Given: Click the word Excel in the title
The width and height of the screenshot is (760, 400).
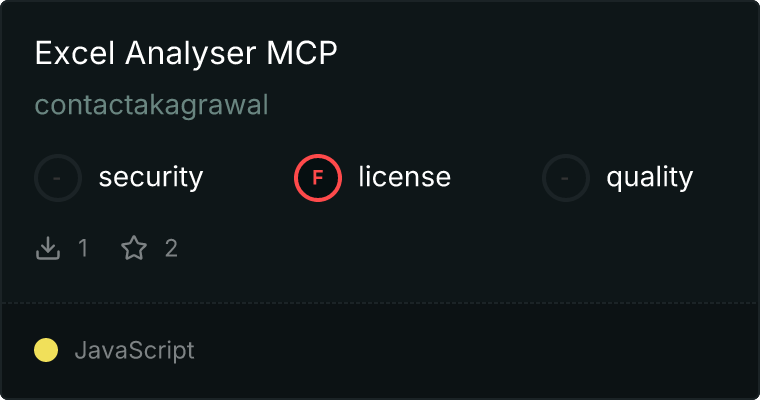Looking at the screenshot, I should coord(75,53).
